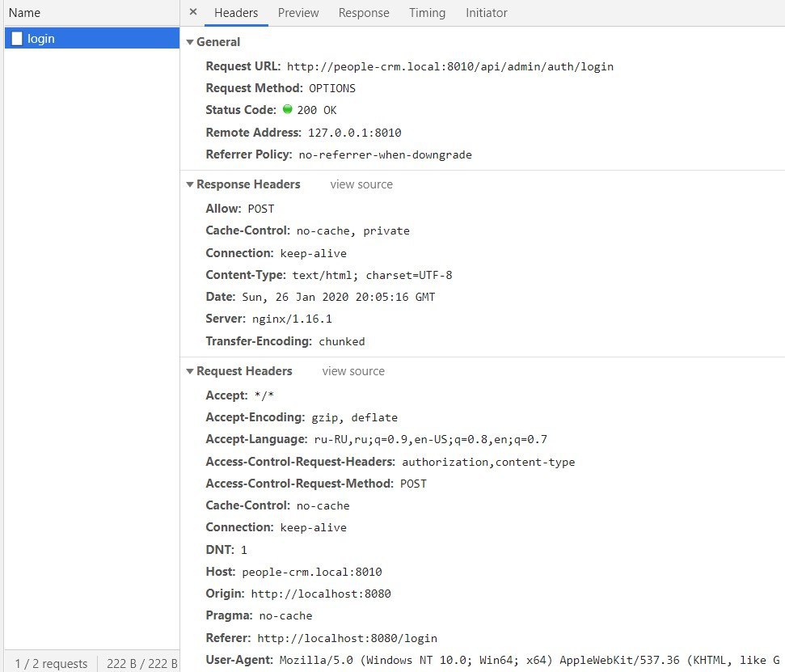The image size is (785, 672).
Task: Click Origin http://localhost:8080 value
Action: [321, 594]
